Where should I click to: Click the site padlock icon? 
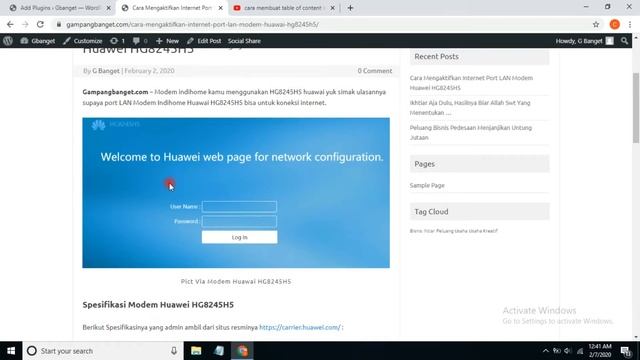tap(59, 24)
